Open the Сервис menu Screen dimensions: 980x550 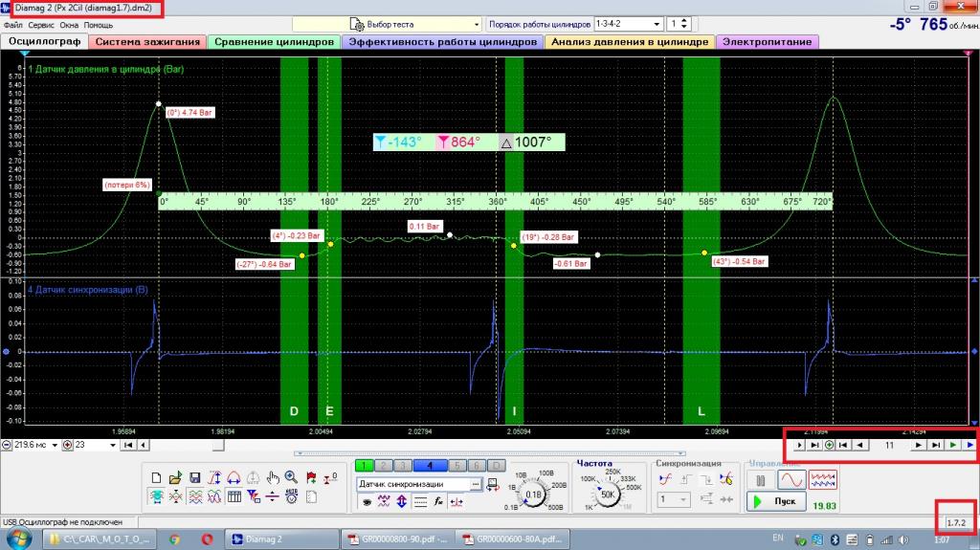pyautogui.click(x=40, y=25)
